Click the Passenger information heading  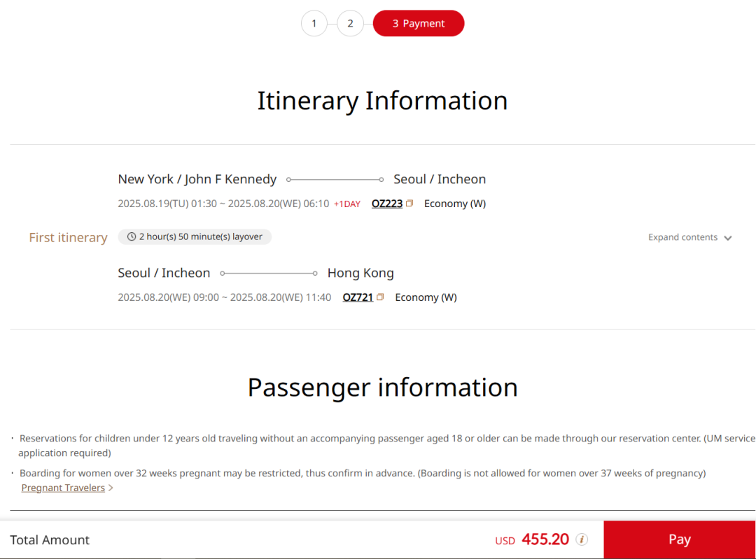(382, 387)
